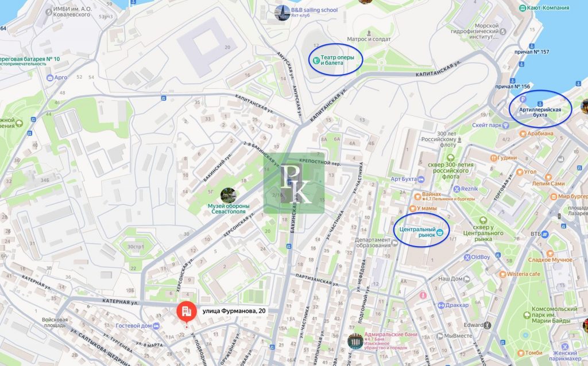Screen dimensions: 588x366
Task: Click the Музей обороны Севастополя photo marker
Action: (228, 196)
